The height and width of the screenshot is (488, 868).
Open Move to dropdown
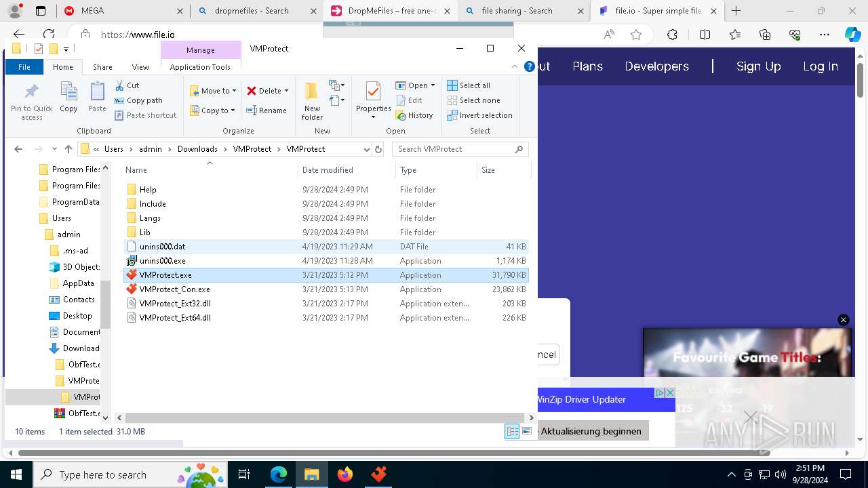213,91
